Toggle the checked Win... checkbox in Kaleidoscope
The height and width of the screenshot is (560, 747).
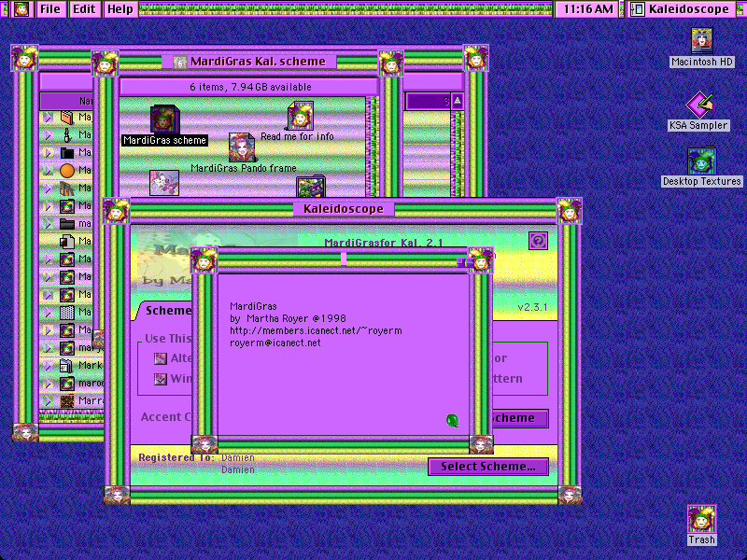[161, 379]
